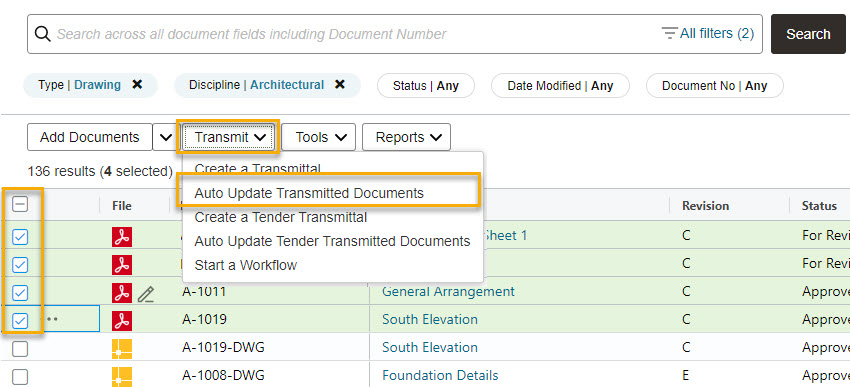The height and width of the screenshot is (388, 850).
Task: Click the pencil edit icon beside A-1011
Action: pyautogui.click(x=145, y=294)
